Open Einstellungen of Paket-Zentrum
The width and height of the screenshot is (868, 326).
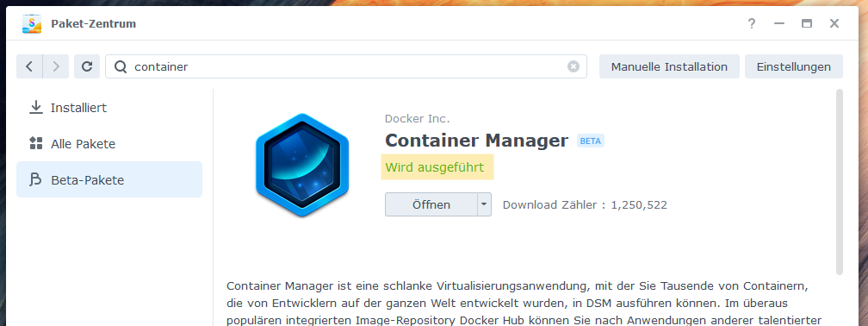click(794, 66)
